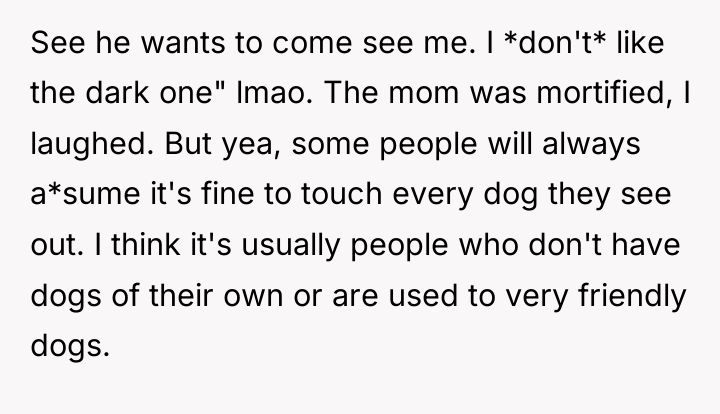Click the word "every" in fourth line
This screenshot has height=414, width=720.
coord(433,195)
